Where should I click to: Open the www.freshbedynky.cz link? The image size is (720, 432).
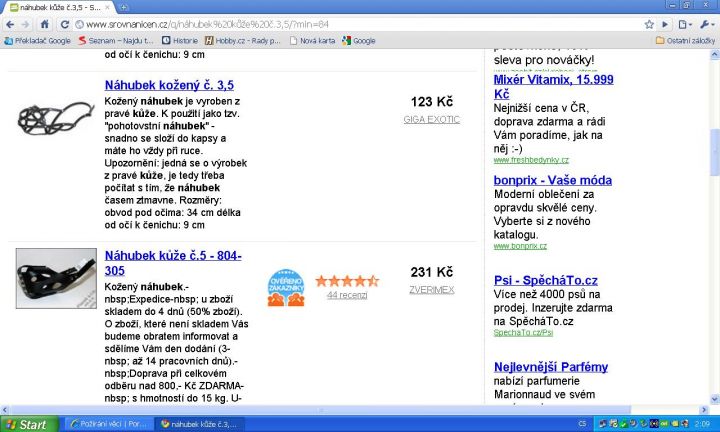coord(531,160)
